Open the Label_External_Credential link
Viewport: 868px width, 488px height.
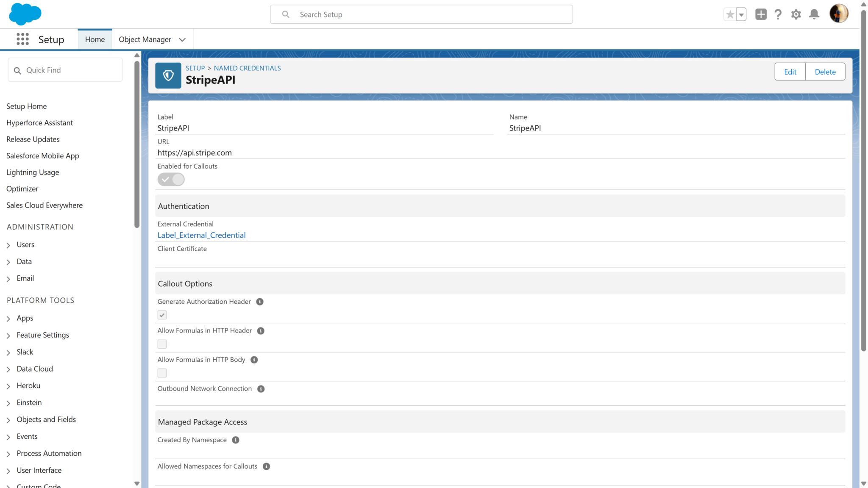(x=201, y=235)
